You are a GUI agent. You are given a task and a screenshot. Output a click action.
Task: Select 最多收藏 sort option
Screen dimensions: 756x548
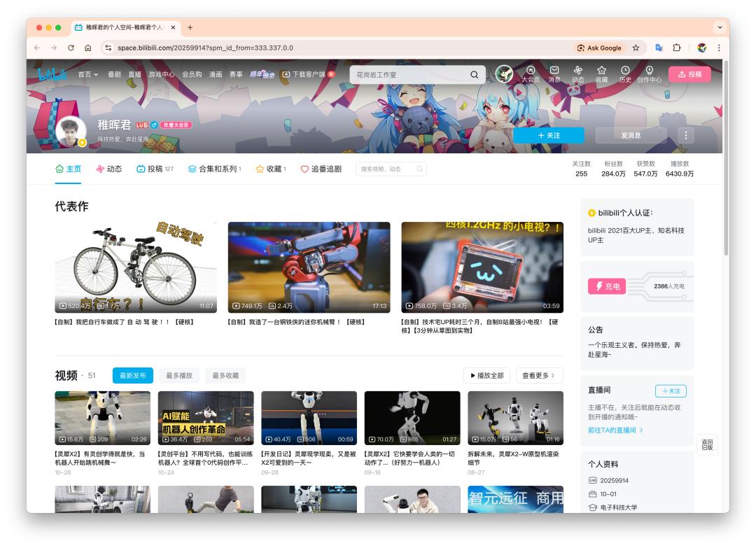tap(225, 375)
